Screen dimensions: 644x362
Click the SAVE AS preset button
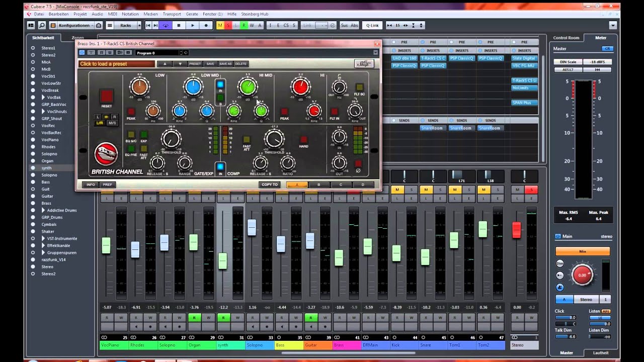225,64
